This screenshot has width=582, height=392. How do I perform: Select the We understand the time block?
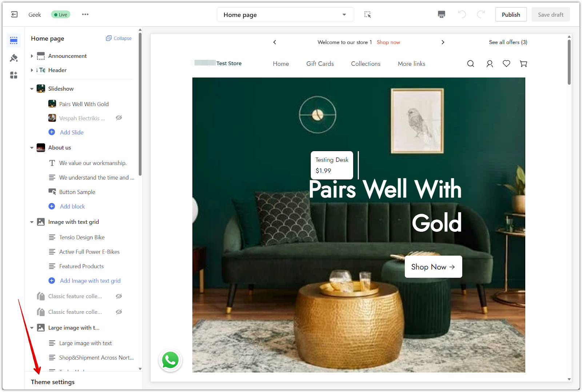[x=91, y=177]
